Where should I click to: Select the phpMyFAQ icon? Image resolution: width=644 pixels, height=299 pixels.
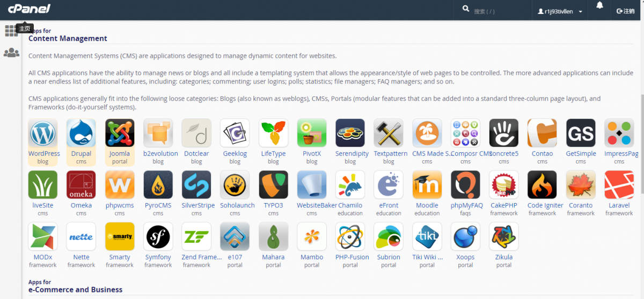click(x=465, y=185)
